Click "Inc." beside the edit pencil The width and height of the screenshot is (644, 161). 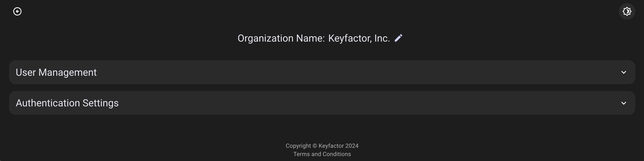click(x=382, y=38)
